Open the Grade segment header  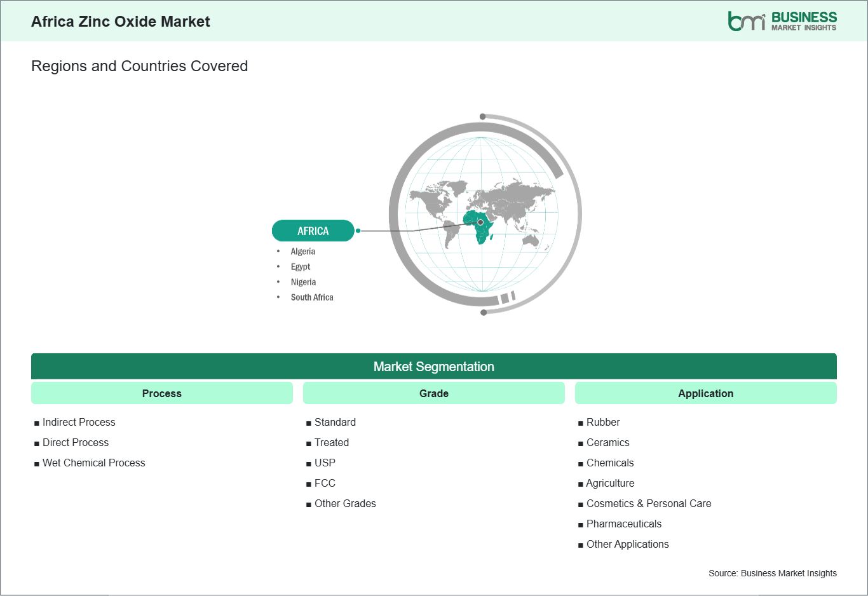click(x=434, y=393)
